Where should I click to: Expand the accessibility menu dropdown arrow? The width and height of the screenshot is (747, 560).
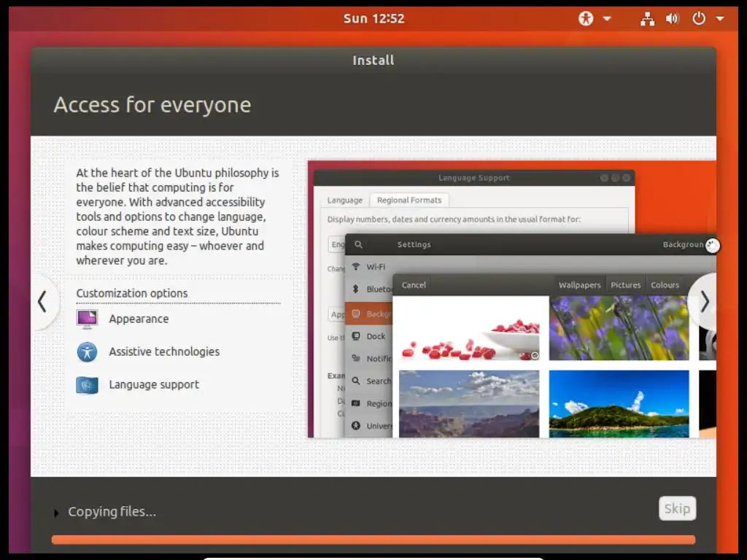tap(607, 19)
